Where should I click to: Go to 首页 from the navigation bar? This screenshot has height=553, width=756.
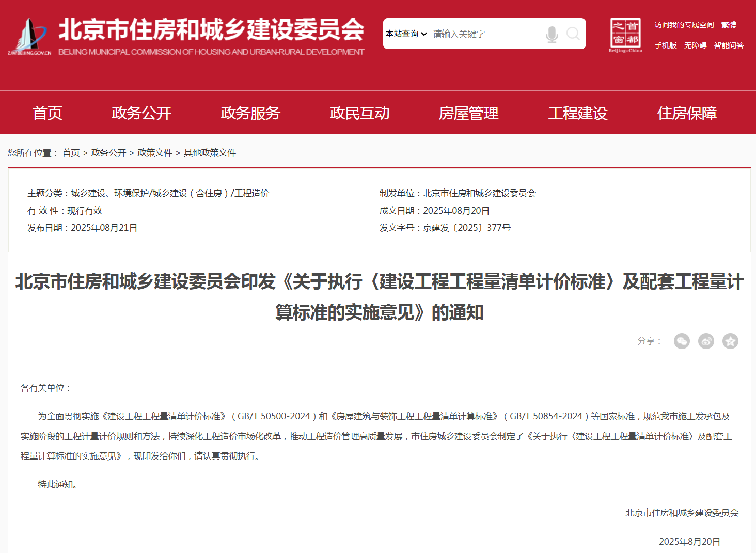47,113
